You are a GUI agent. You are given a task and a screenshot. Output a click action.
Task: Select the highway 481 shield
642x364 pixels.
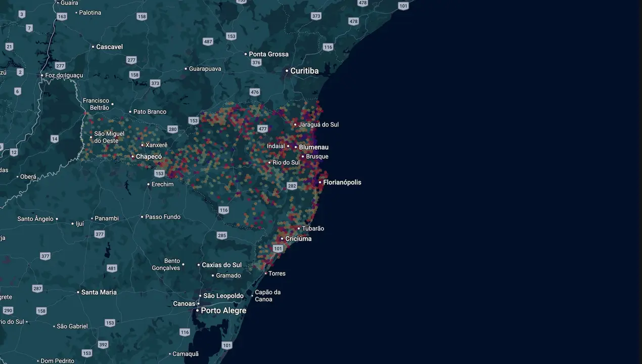(112, 268)
